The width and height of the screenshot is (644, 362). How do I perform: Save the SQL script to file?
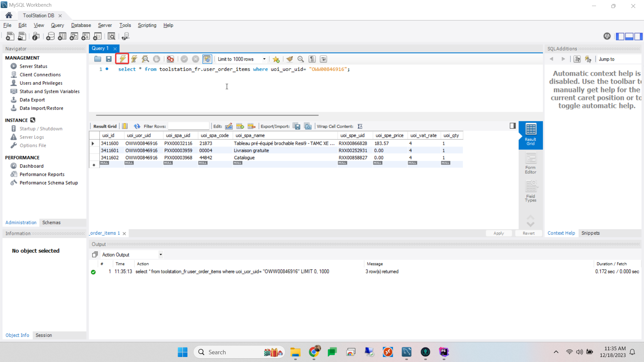[109, 59]
